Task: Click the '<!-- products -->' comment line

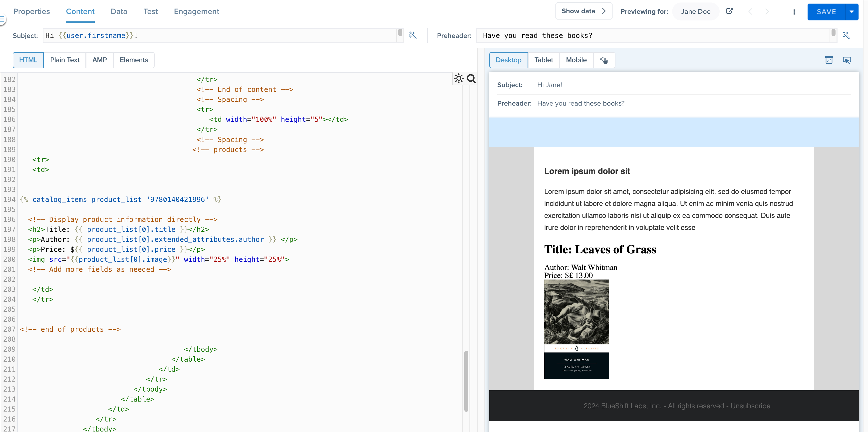Action: [228, 149]
